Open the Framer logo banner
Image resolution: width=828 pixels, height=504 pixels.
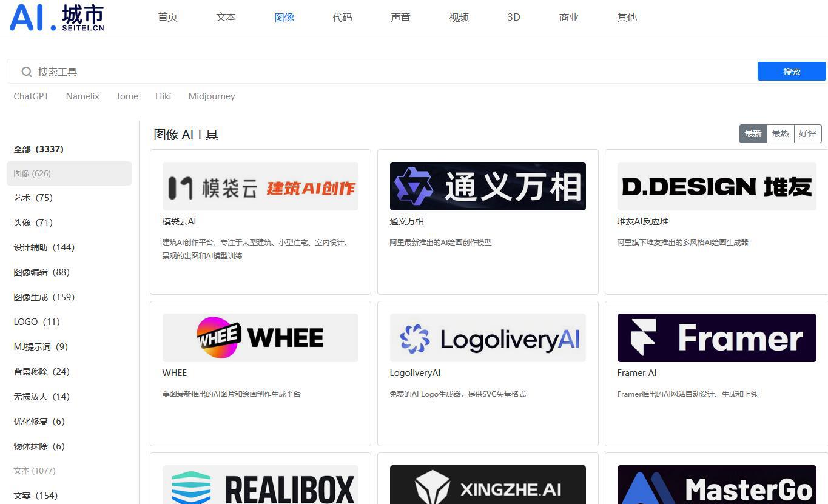[716, 338]
